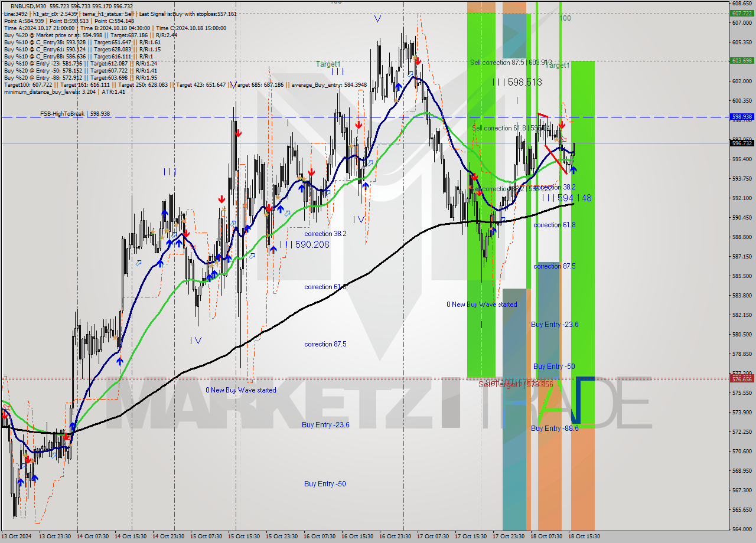Click the '17 Oct 15:30' time axis label
Screen dimensions: 756x543
pyautogui.click(x=471, y=537)
